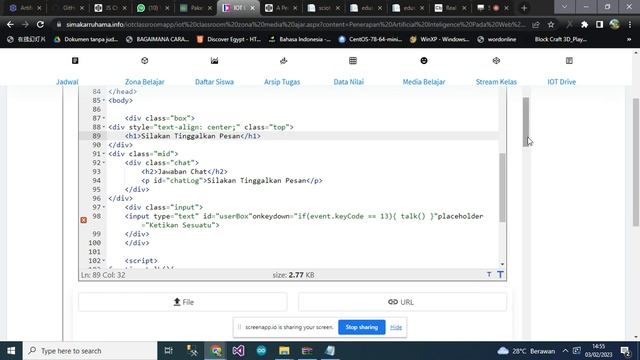Open Dokumen tanpa judul bookmark
640x360 pixels.
pos(87,40)
